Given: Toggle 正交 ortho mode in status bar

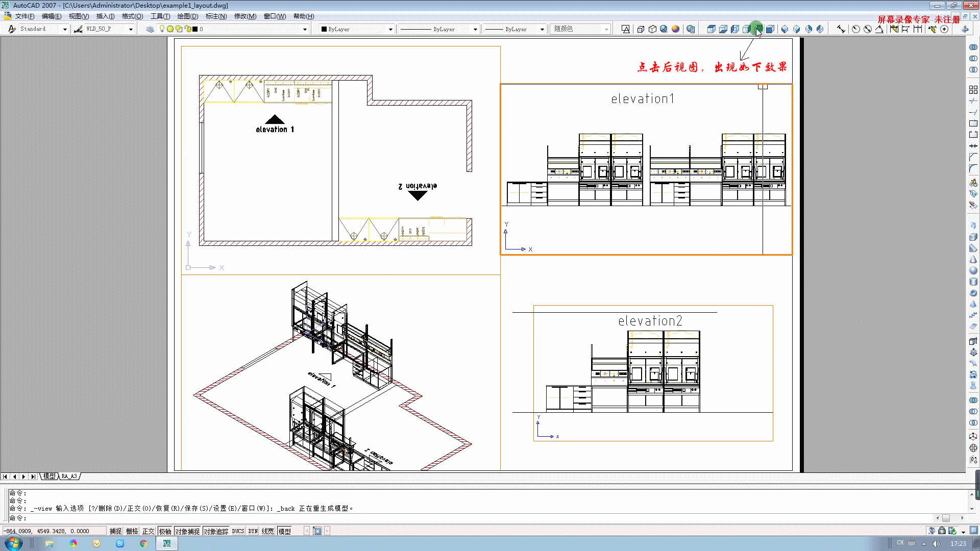Looking at the screenshot, I should point(148,531).
